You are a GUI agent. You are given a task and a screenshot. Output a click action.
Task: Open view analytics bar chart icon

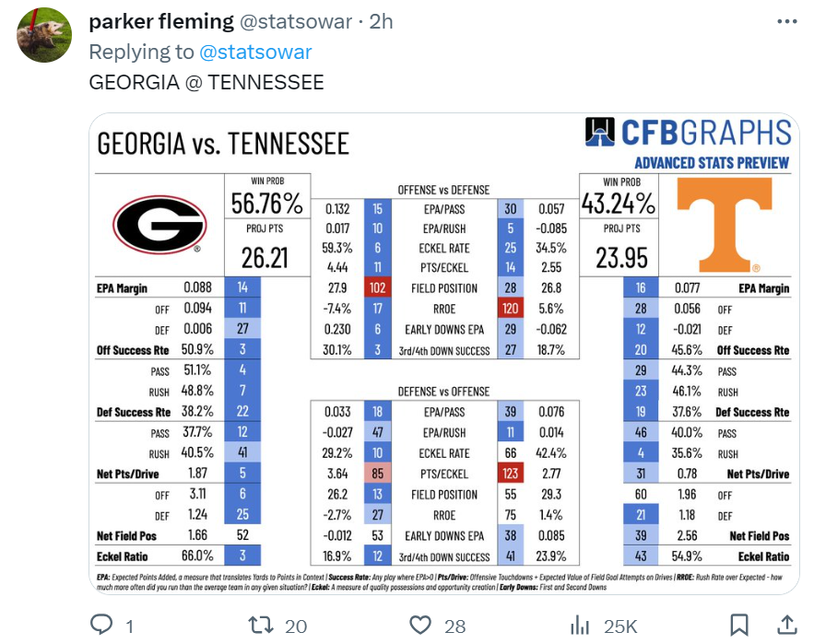tap(580, 625)
